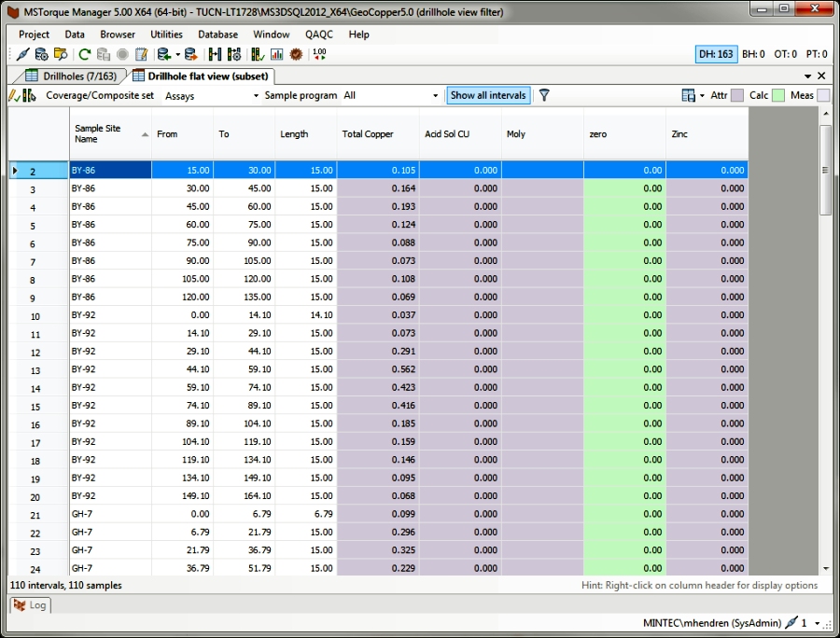Click the notepad edit icon in toolbar
This screenshot has width=840, height=638.
pyautogui.click(x=141, y=54)
